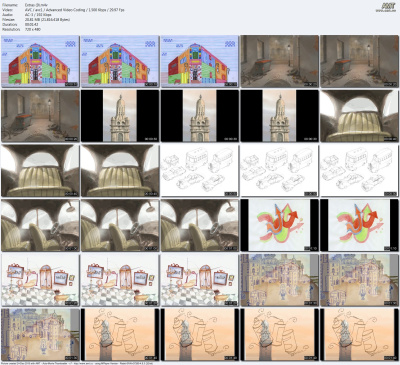Select the last vehicle line-sketch thumbnail
The image size is (400, 365).
click(x=359, y=170)
